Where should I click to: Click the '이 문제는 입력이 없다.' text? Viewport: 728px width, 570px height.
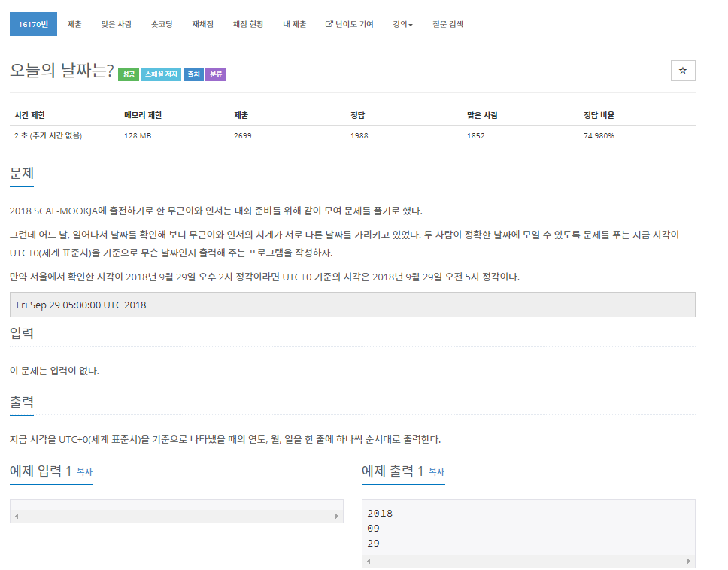click(54, 371)
